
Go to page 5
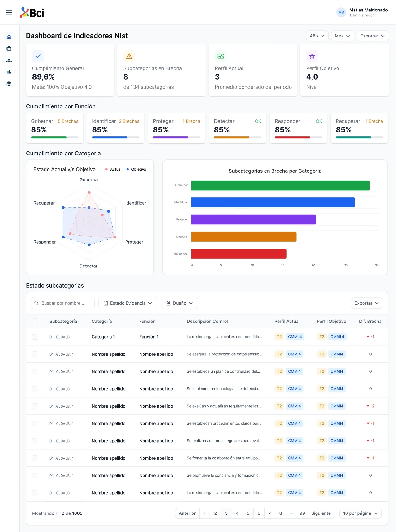coord(248,513)
